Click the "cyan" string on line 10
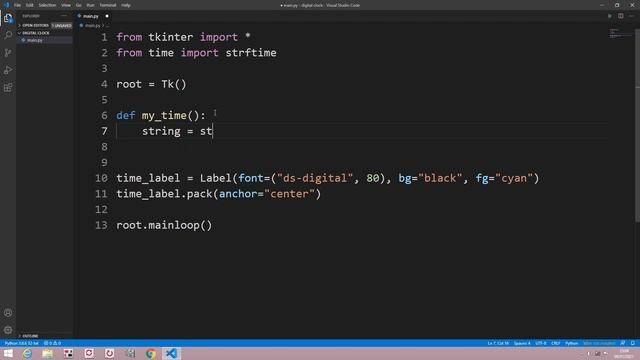This screenshot has height=360, width=640. pos(513,178)
